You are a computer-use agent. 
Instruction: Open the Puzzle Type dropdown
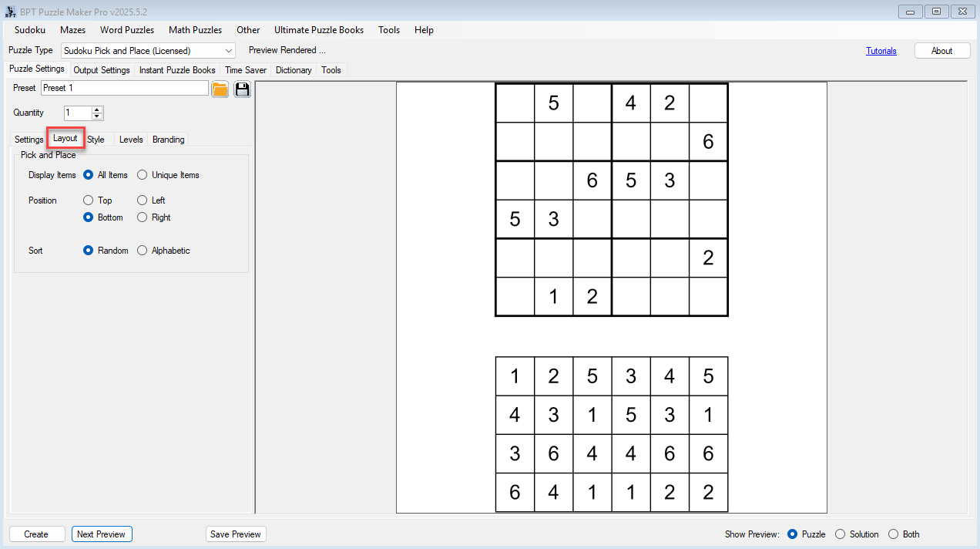229,50
